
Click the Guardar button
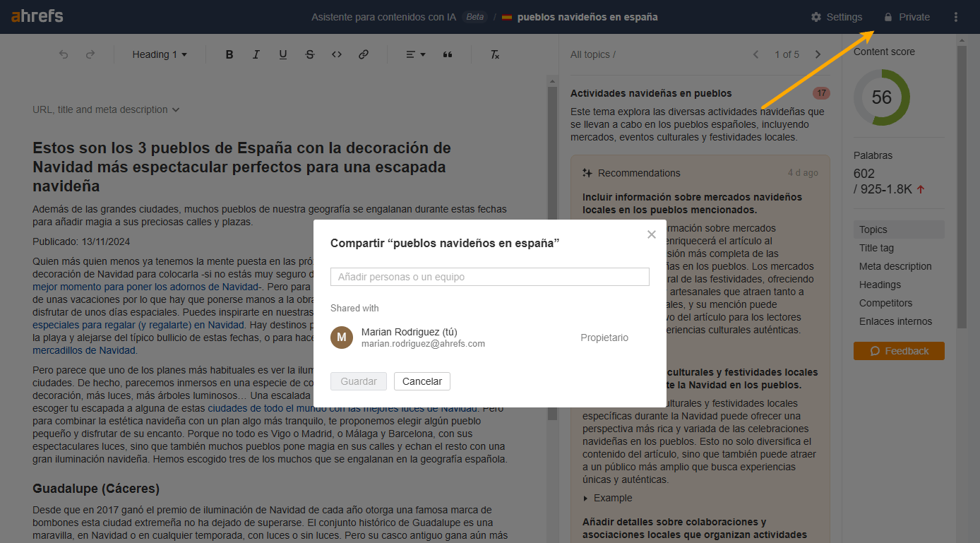[x=359, y=381]
